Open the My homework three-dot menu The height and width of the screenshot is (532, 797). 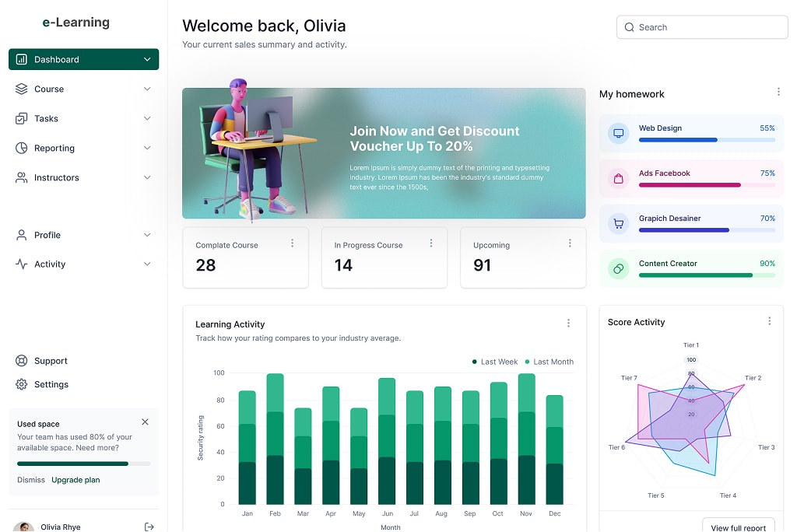pos(778,92)
